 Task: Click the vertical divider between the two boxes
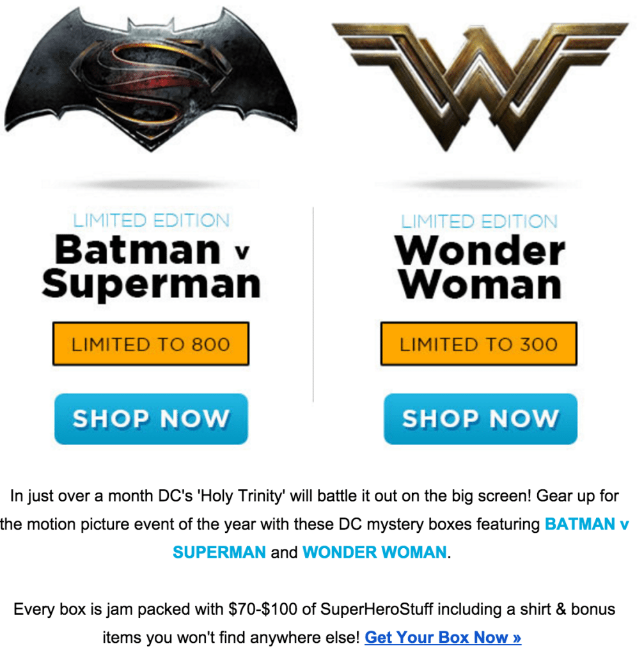313,304
